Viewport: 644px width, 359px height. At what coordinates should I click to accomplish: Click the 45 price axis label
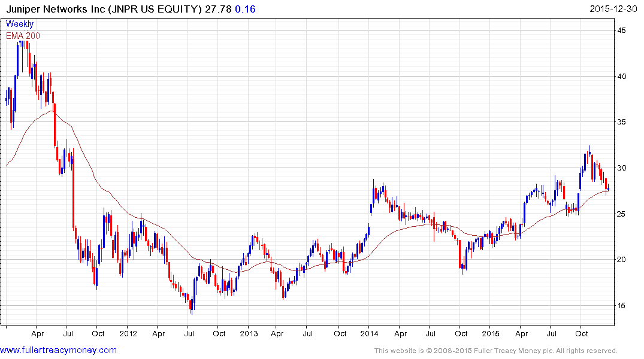(x=621, y=31)
